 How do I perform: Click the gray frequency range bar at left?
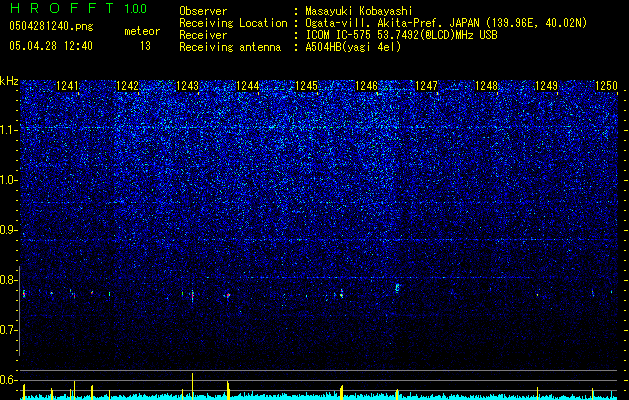click(x=19, y=311)
